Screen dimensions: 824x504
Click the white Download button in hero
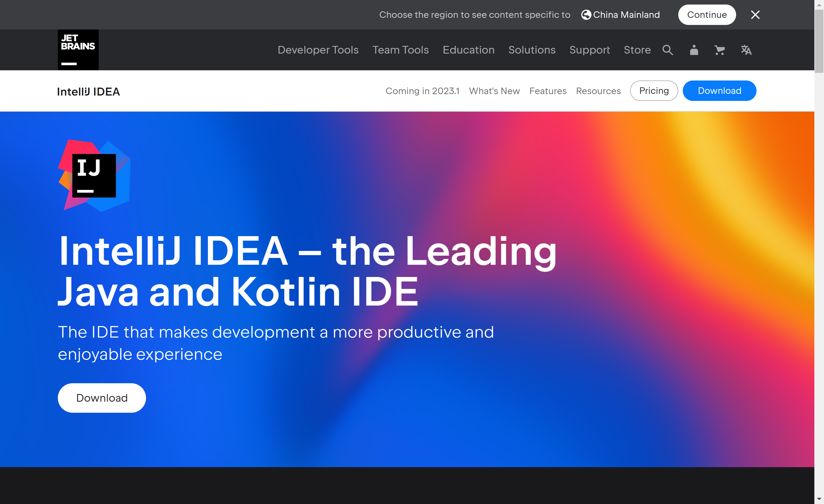[x=102, y=398]
